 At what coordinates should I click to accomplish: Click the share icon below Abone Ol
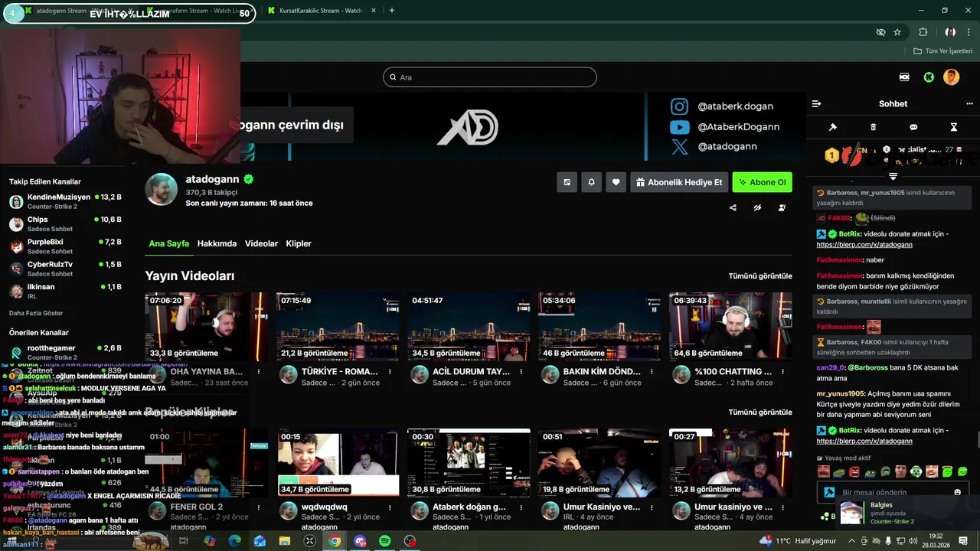coord(733,207)
